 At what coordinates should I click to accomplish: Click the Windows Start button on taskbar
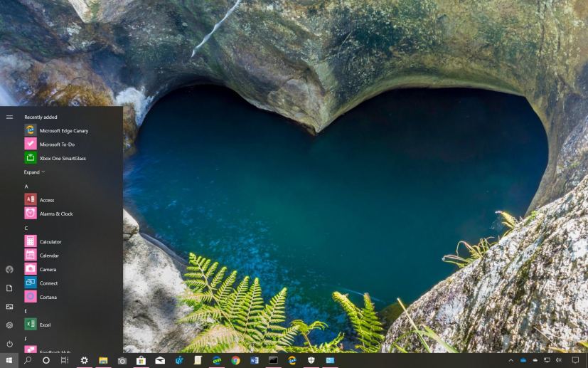click(9, 361)
